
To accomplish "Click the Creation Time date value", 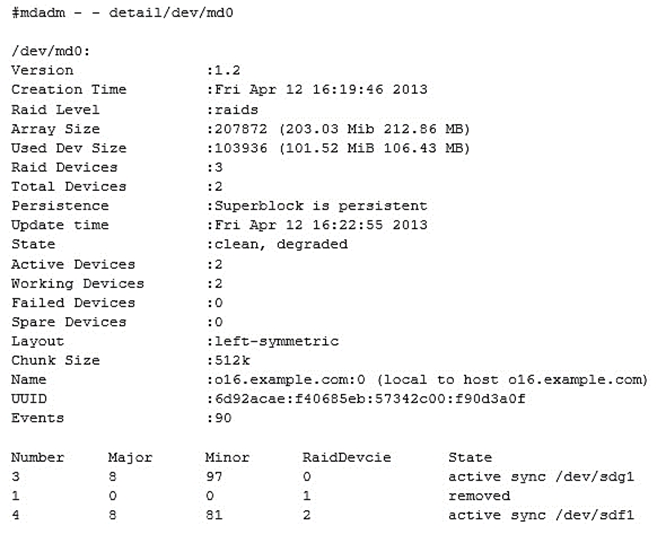I will point(317,89).
